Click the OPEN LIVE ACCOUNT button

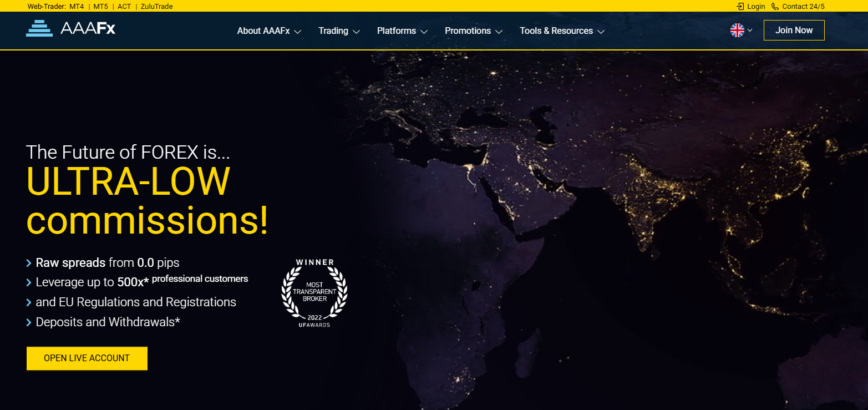(x=87, y=358)
